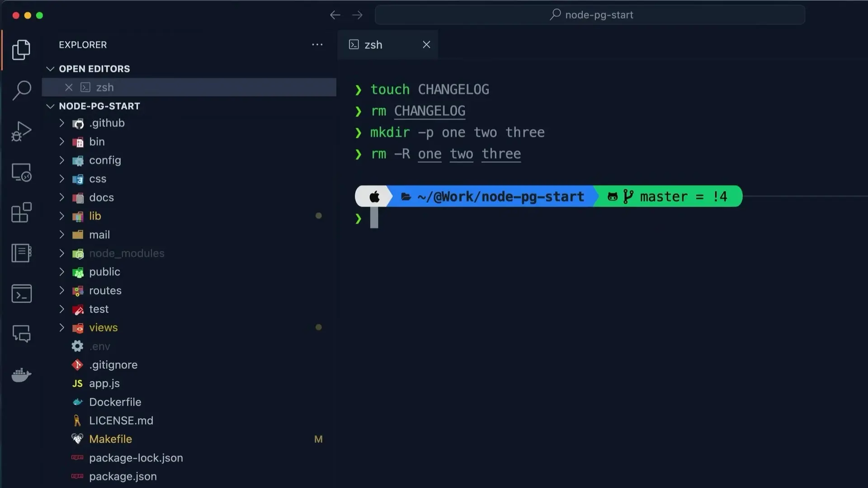Click the 'mkdir -p one two three' command

coord(457,132)
